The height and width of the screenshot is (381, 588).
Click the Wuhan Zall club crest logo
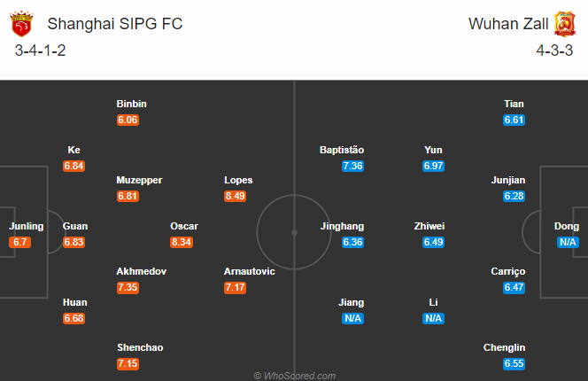point(565,24)
